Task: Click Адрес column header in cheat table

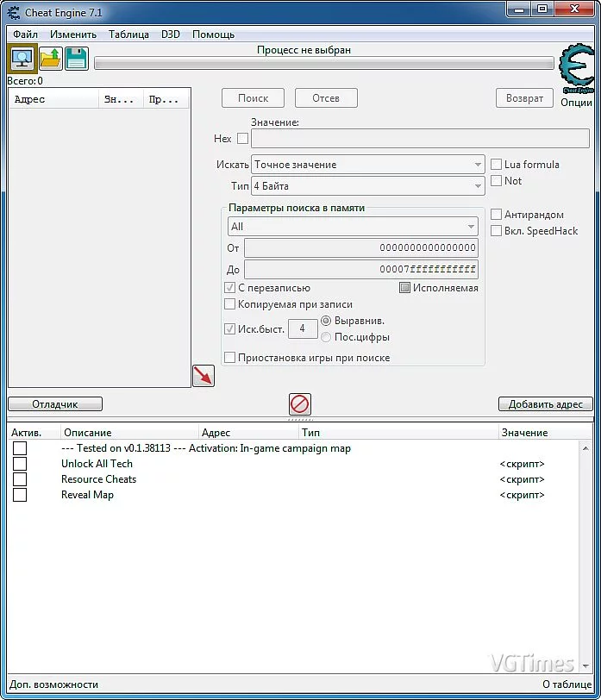Action: pyautogui.click(x=248, y=433)
